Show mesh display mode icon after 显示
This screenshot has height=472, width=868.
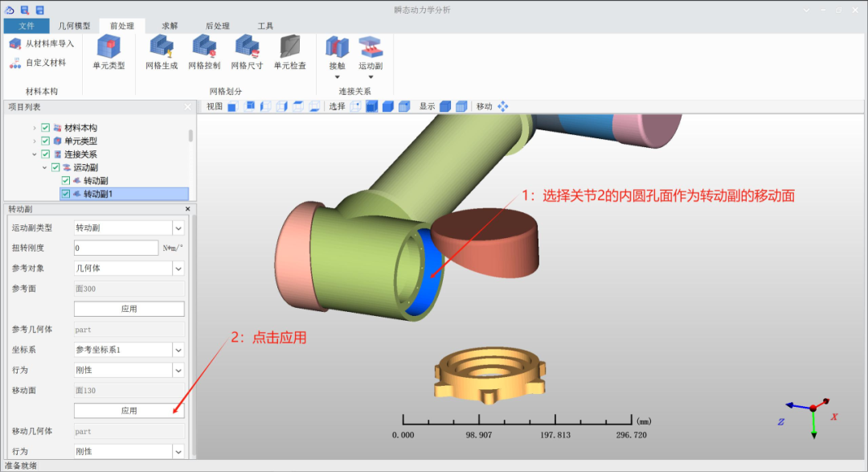point(461,106)
